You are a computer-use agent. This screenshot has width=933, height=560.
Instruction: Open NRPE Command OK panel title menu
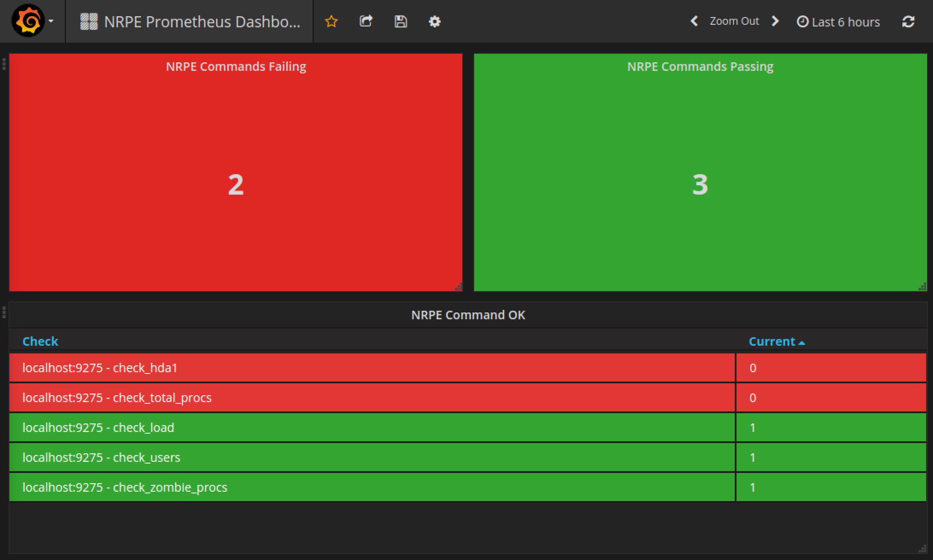click(468, 315)
